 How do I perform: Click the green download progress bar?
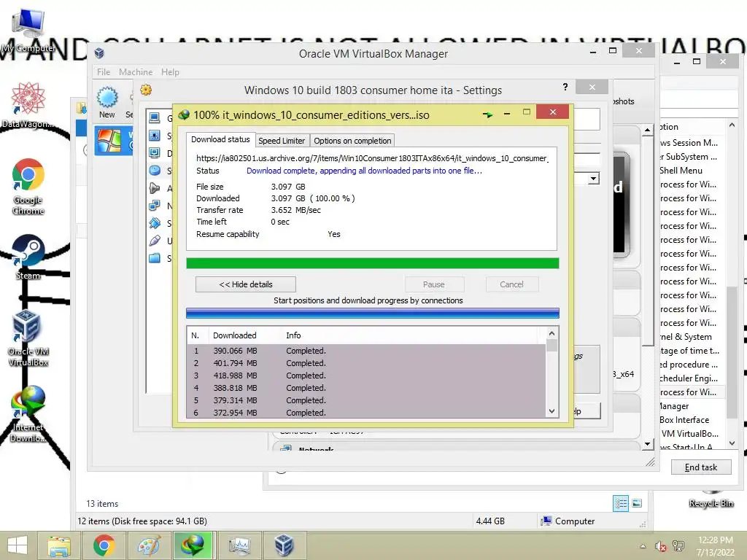click(x=373, y=263)
